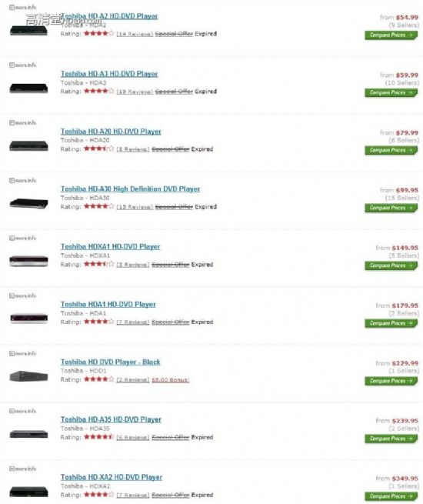Screen dimensions: 423x504
Task: Open Toshiba HD-XA2 HD-DVD Player link
Action: (x=112, y=477)
